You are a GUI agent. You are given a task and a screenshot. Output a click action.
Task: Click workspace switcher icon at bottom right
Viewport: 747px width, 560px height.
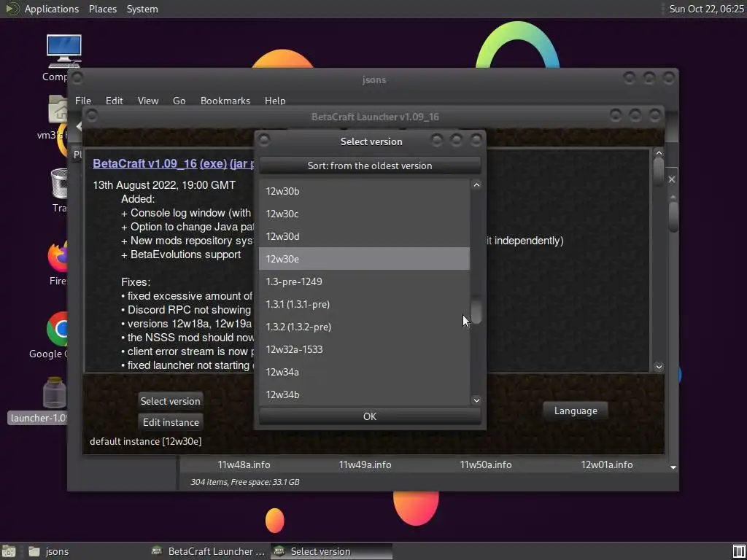click(x=739, y=551)
